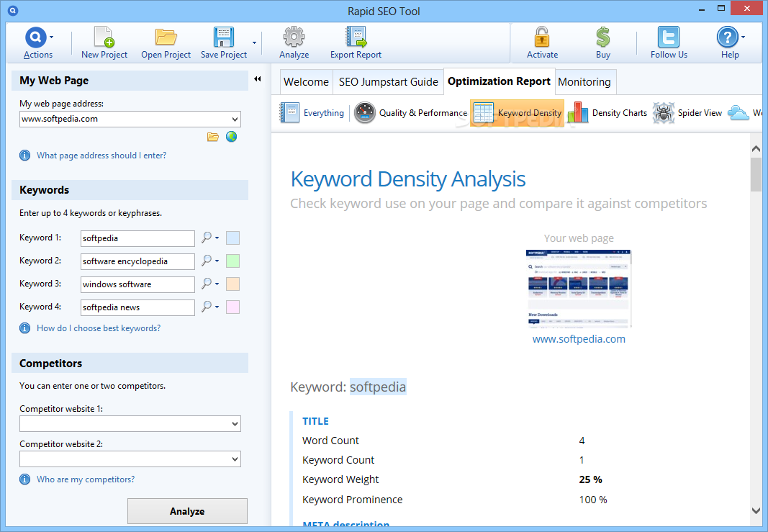
Task: Click the Keyword 4 field 'softpedia news'
Action: 137,307
